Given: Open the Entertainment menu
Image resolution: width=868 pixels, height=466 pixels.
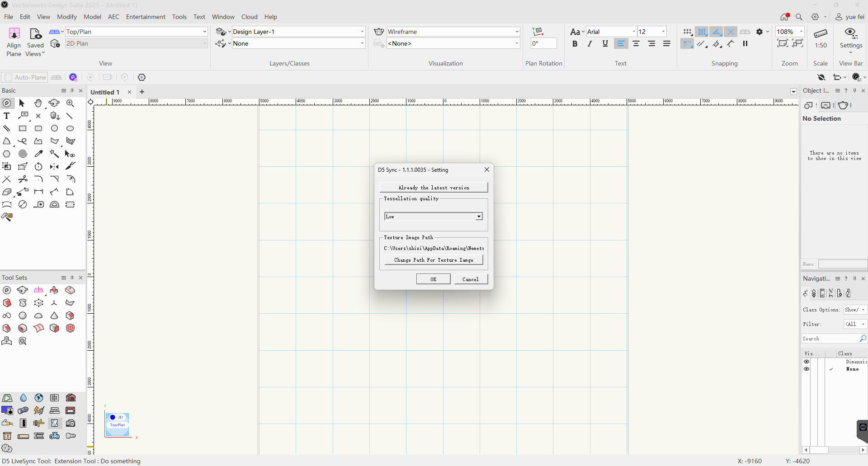Looking at the screenshot, I should 146,17.
